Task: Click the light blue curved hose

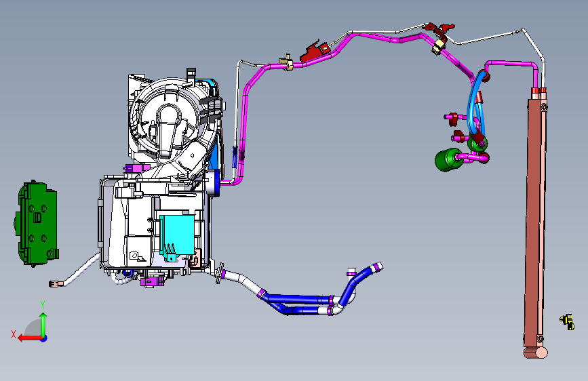Action: click(475, 104)
